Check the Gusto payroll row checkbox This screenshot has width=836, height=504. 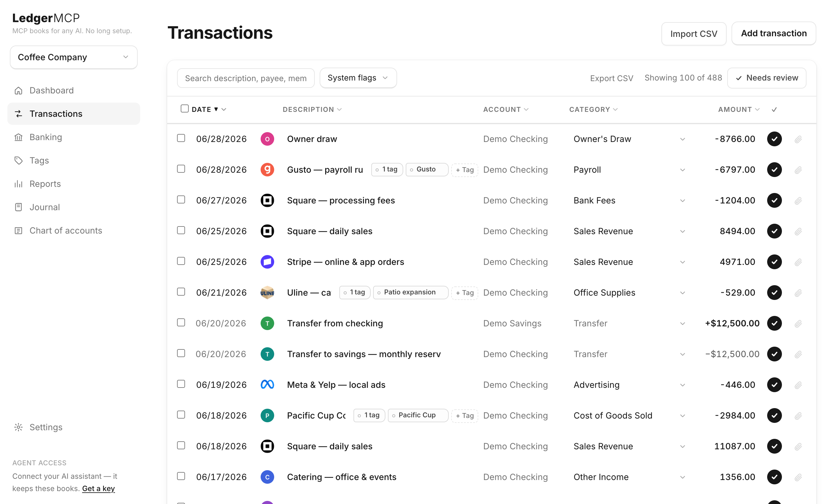coord(181,169)
